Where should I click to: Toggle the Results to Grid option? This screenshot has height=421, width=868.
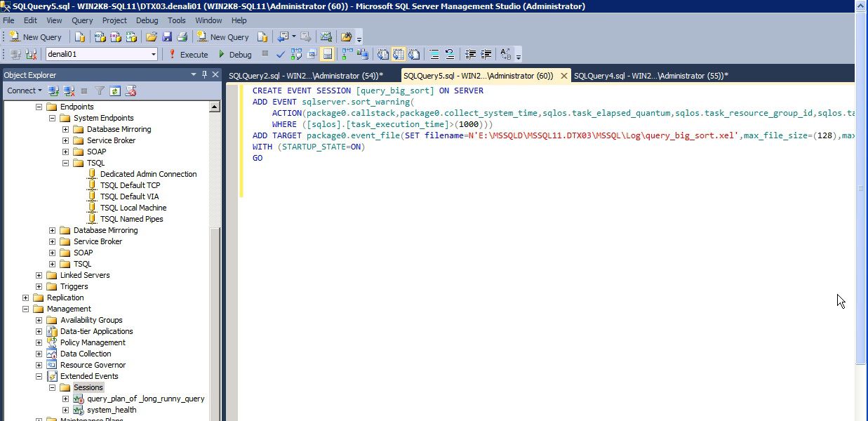pyautogui.click(x=399, y=54)
